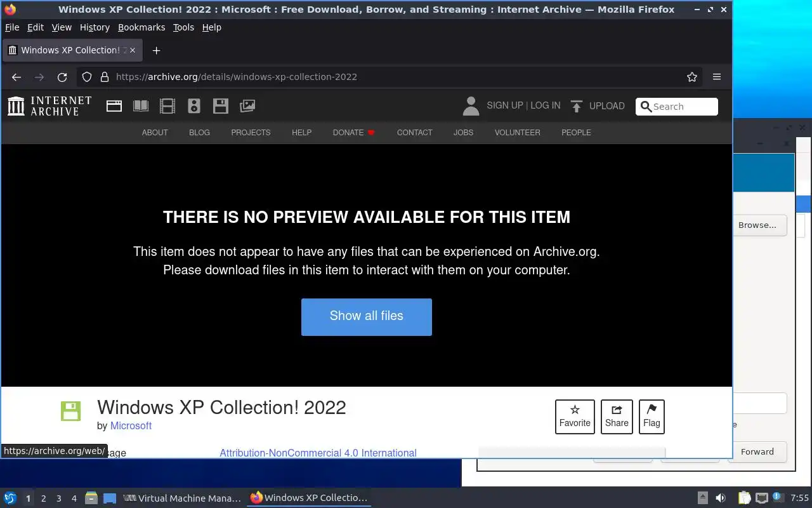The width and height of the screenshot is (812, 508).
Task: Click the Flag button
Action: tap(652, 417)
